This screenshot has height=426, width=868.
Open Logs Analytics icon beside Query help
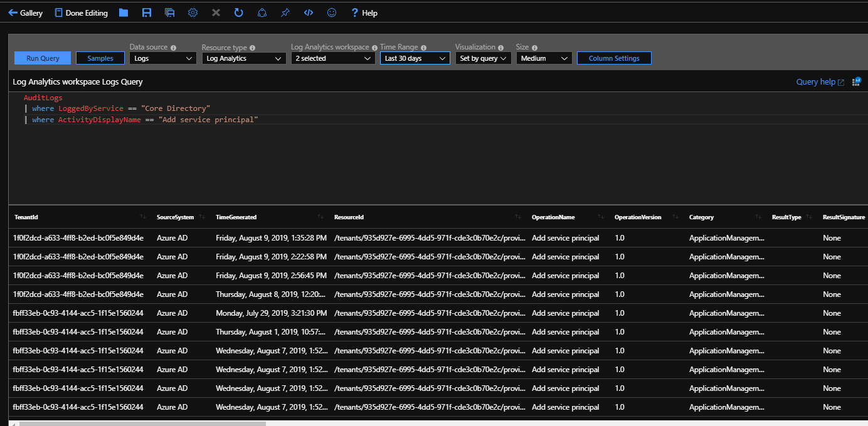[856, 82]
